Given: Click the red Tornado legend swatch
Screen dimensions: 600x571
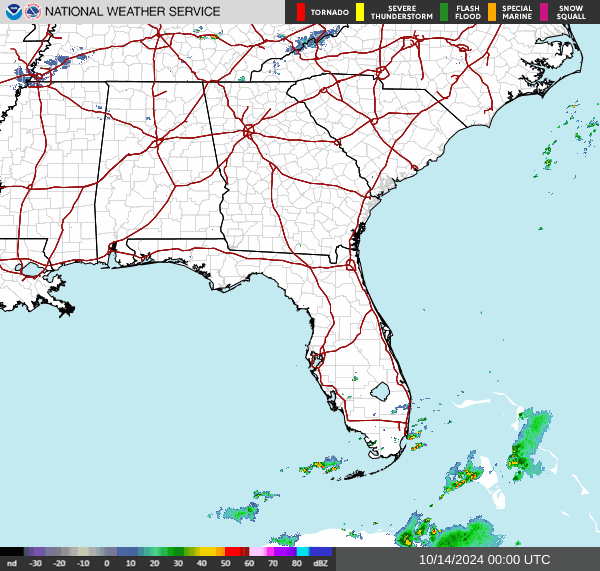Looking at the screenshot, I should pos(301,12).
